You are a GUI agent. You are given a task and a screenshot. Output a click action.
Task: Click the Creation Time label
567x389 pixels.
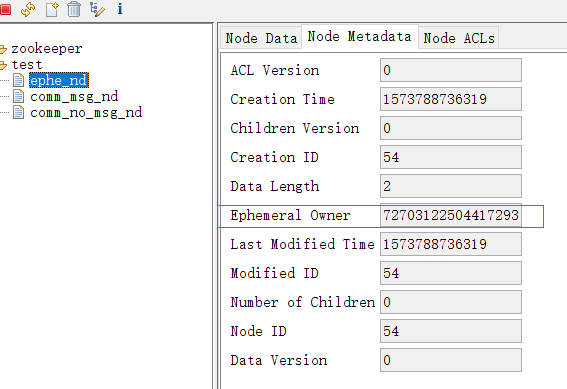pos(282,99)
